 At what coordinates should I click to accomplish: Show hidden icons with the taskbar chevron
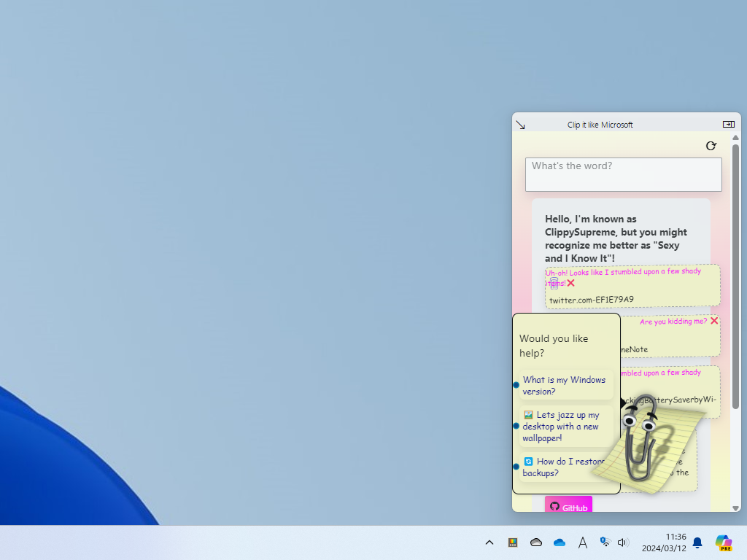click(x=489, y=542)
